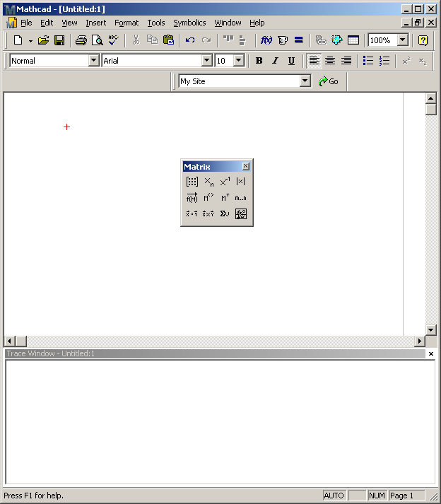Paste clipboard contents with Paste icon
The height and width of the screenshot is (504, 441).
click(x=168, y=40)
